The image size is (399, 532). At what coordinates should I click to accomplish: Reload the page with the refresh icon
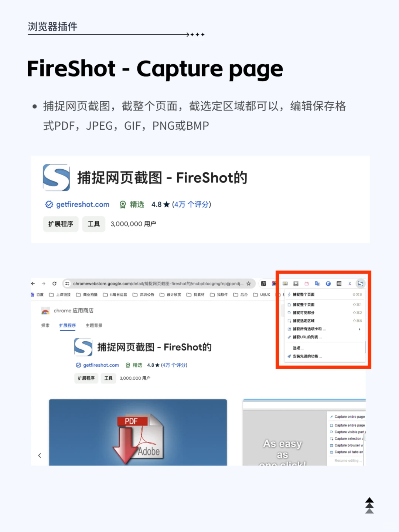[54, 284]
